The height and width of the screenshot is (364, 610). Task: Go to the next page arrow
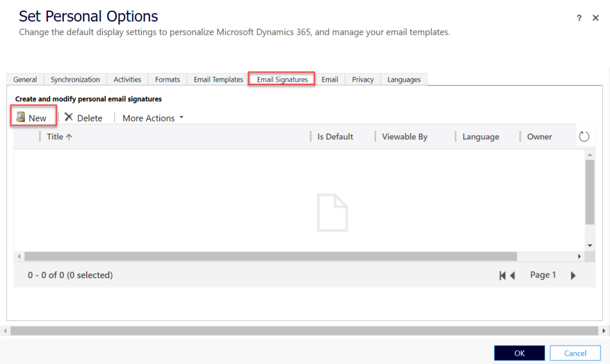point(573,275)
